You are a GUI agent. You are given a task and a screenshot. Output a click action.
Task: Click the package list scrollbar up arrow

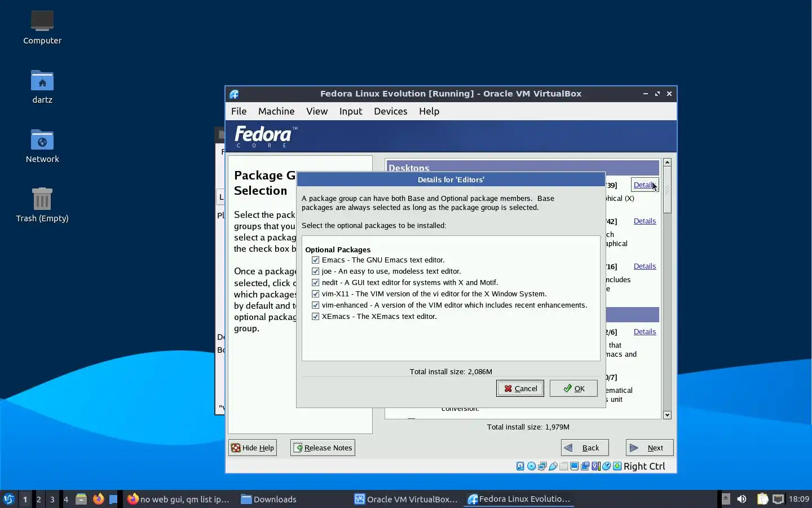668,163
